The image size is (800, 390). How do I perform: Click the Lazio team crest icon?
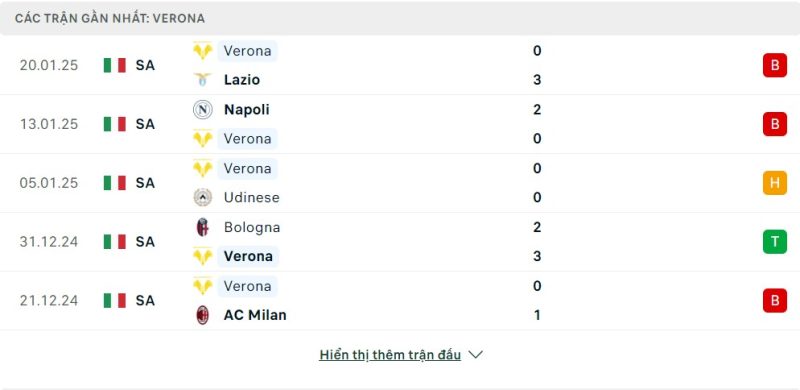pos(203,80)
